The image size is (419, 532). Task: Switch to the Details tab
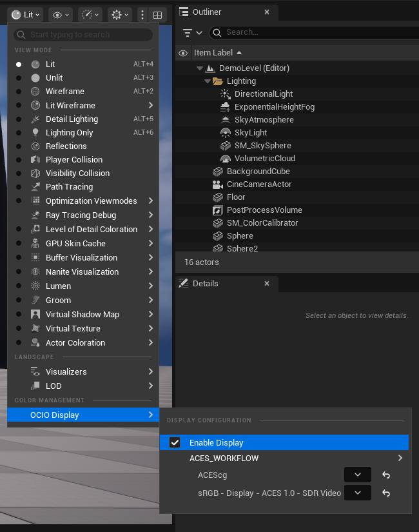[205, 284]
